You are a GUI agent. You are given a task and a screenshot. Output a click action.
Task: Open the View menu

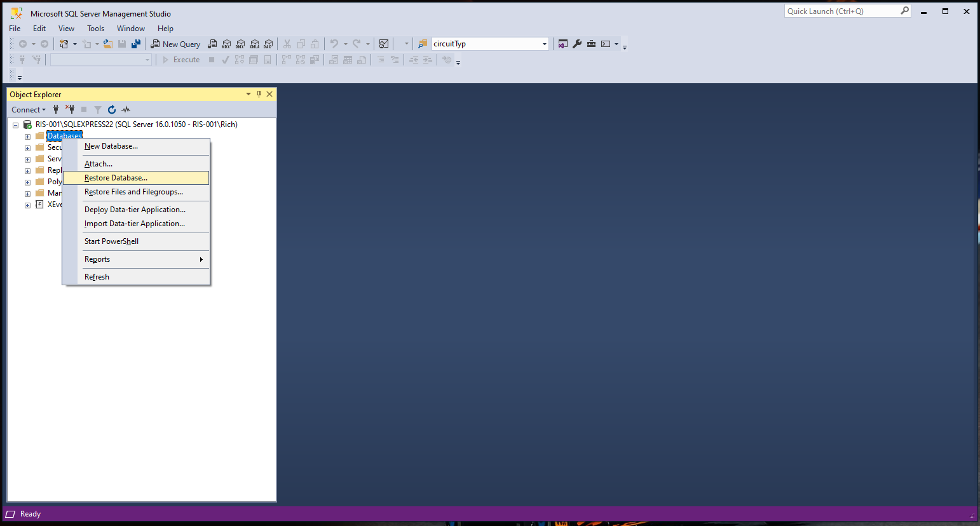(66, 29)
